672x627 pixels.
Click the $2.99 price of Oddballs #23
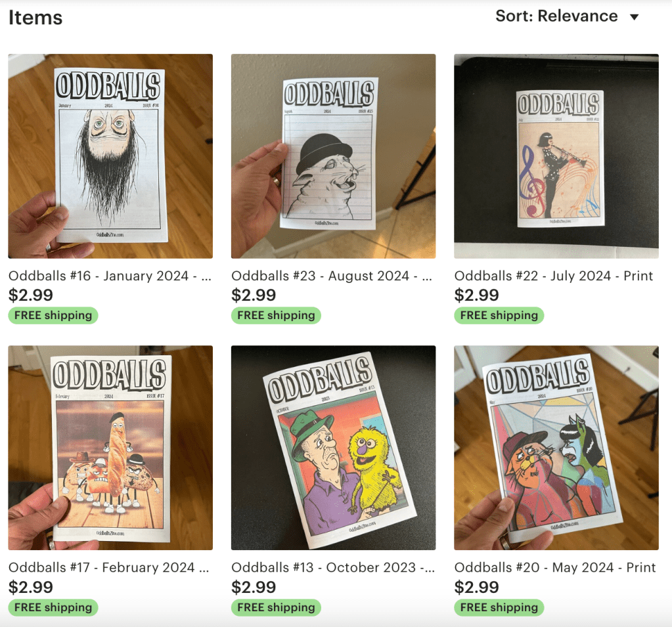click(x=254, y=295)
